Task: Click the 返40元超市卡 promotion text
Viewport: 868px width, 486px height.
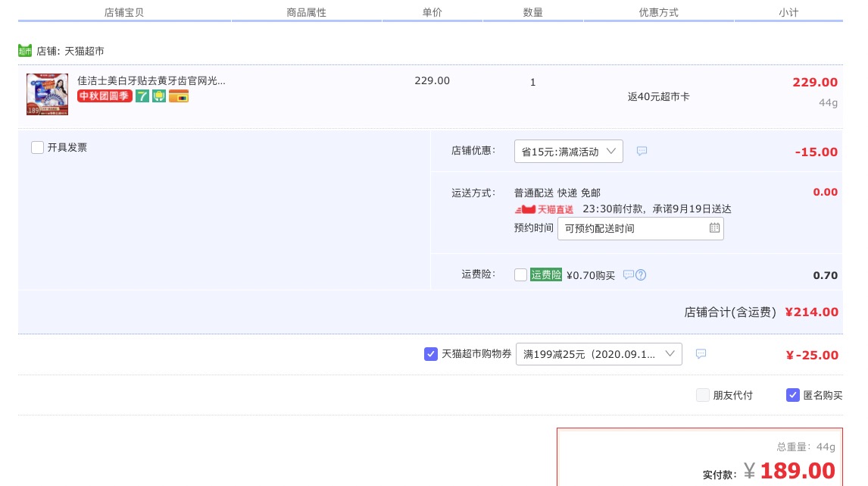Action: point(658,96)
